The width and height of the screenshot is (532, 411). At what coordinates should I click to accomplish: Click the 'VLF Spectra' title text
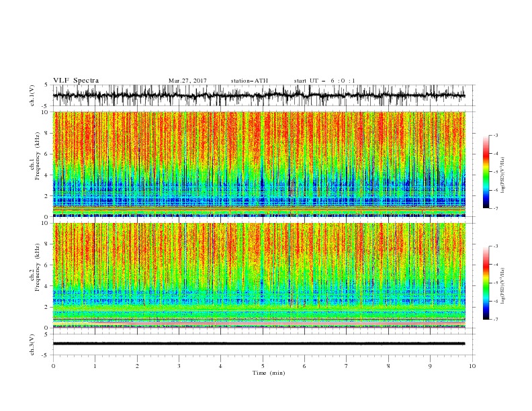(76, 81)
